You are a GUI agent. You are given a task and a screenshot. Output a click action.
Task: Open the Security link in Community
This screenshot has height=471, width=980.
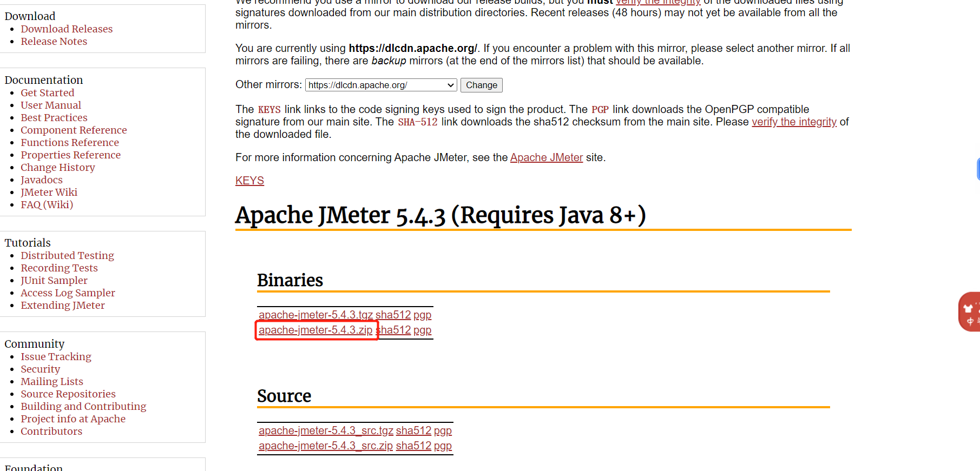(40, 369)
